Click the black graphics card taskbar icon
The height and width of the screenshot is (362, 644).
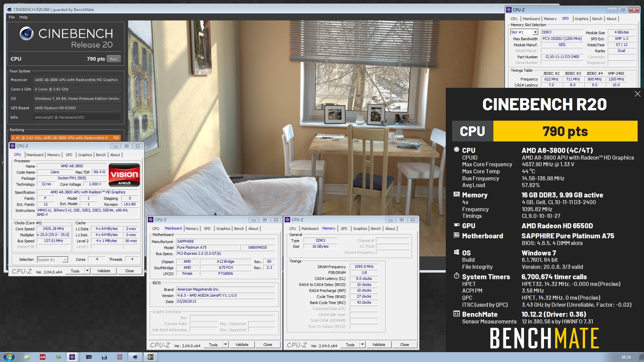point(89,357)
